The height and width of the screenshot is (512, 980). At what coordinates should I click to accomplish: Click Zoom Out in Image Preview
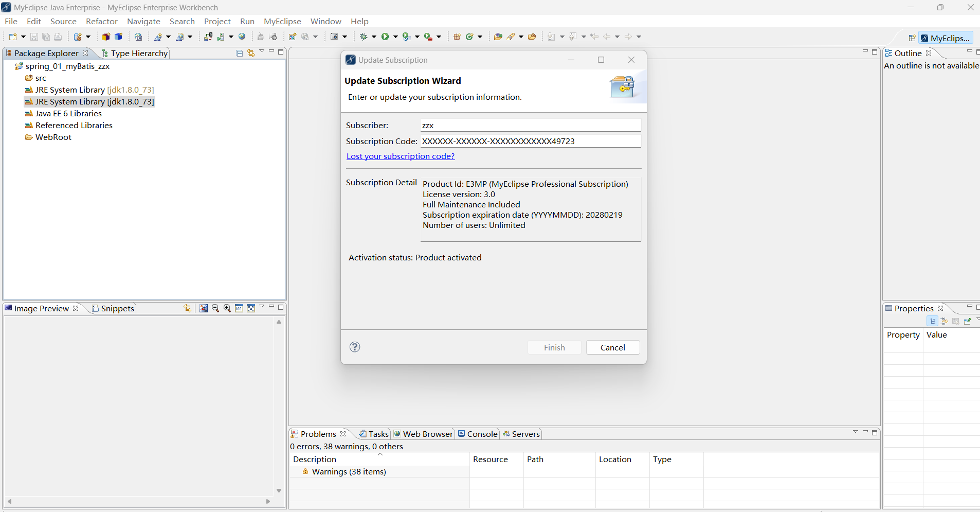[215, 308]
